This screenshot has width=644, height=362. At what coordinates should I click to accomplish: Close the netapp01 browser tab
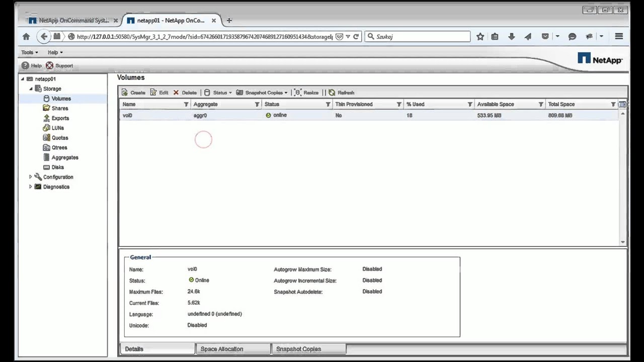pyautogui.click(x=214, y=21)
